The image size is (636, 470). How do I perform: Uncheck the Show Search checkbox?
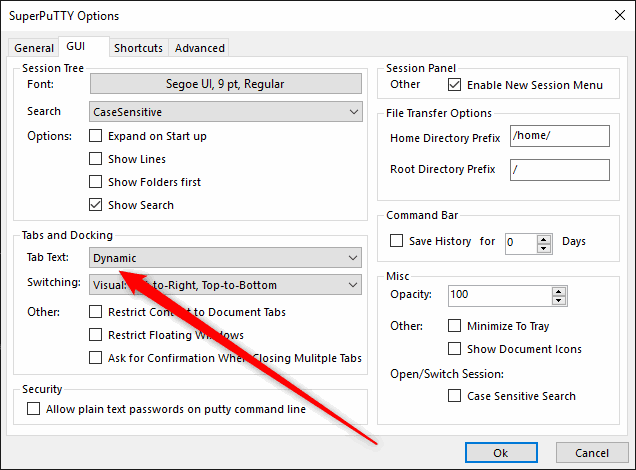(x=97, y=205)
